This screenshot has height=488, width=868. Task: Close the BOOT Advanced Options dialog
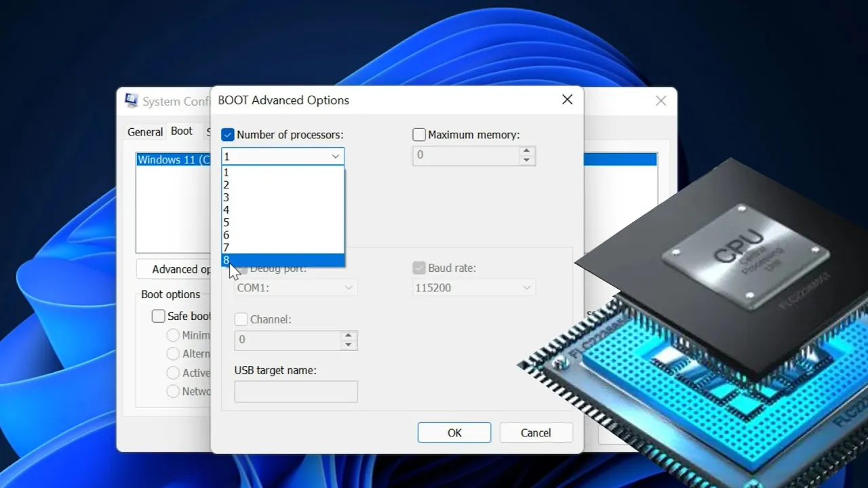click(568, 100)
